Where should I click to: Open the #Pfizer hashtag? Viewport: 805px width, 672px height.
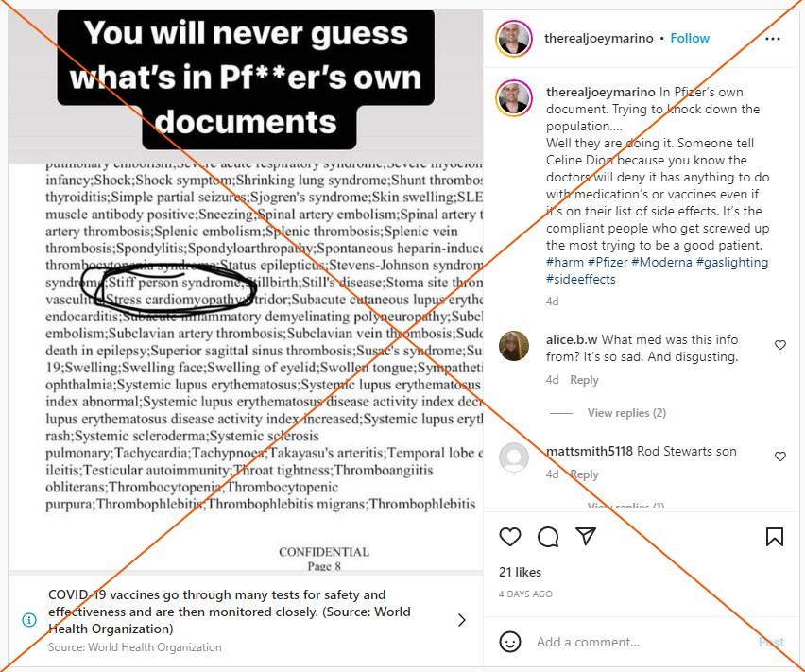pos(608,263)
